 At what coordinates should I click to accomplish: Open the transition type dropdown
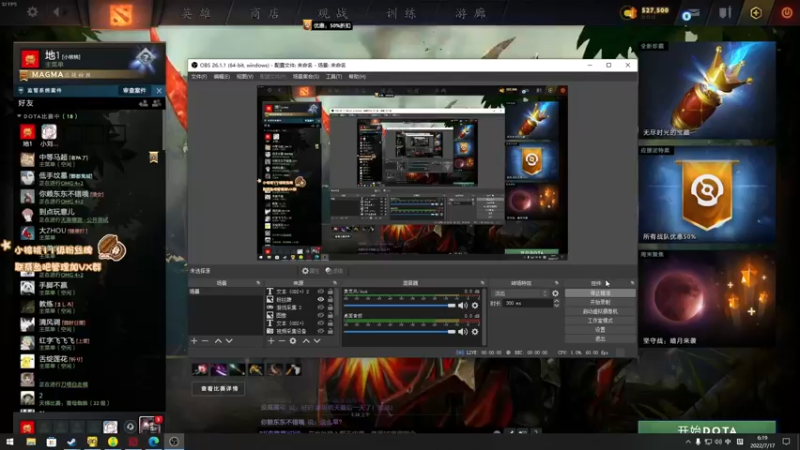(x=520, y=293)
